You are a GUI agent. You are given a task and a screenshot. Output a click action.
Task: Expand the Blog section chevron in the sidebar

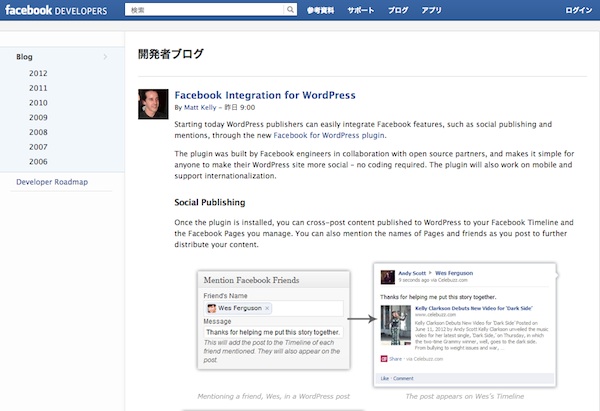105,57
